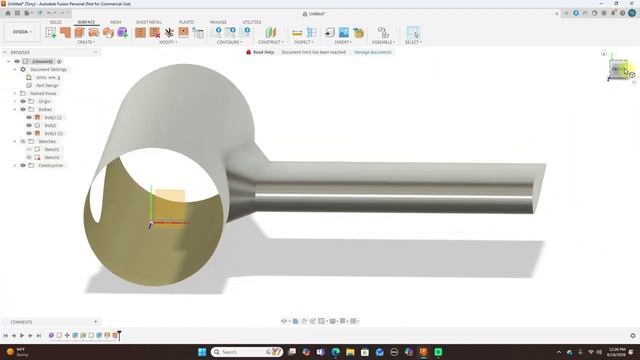Click the ViewCube front face
640x360 pixels.
point(618,69)
